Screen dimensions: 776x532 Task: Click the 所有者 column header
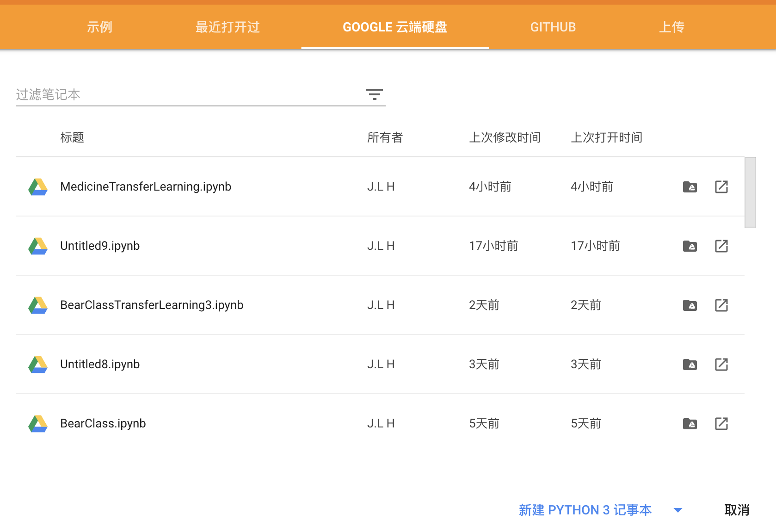pos(385,137)
